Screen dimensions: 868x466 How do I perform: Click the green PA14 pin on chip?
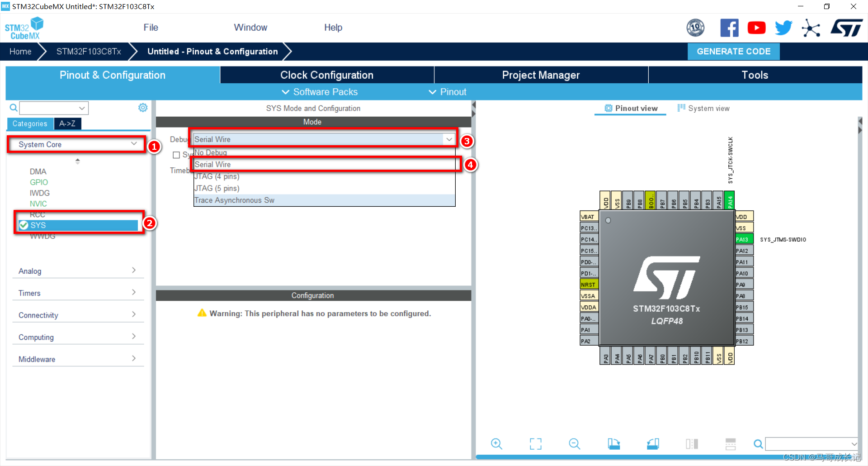729,200
